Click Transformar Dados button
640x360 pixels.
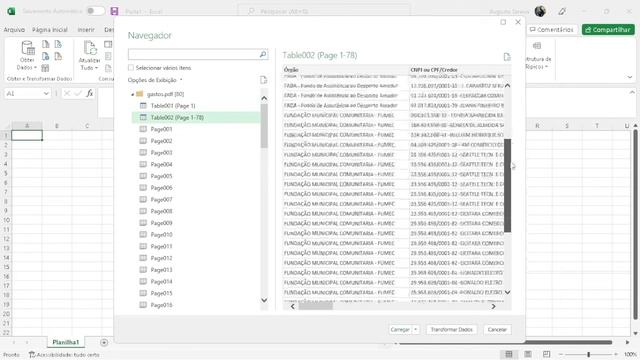(x=451, y=329)
